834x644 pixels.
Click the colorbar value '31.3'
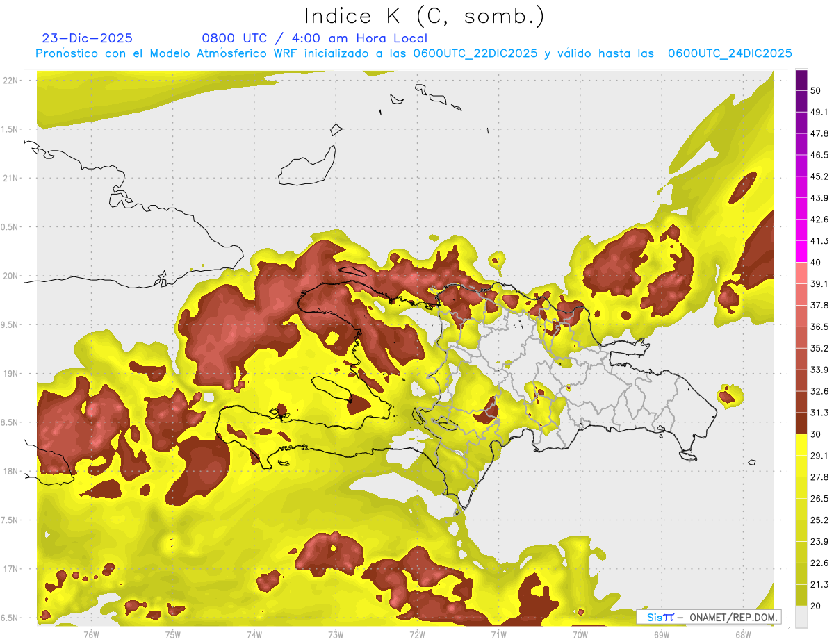(819, 413)
